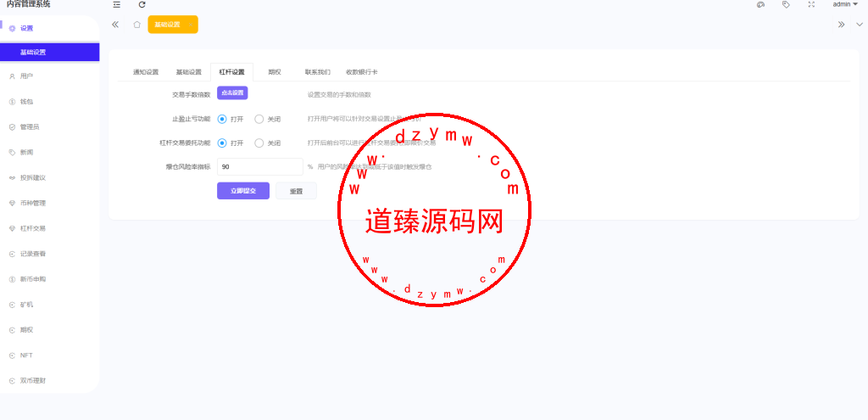Collapse the sidebar with the menu fold icon

tap(116, 4)
